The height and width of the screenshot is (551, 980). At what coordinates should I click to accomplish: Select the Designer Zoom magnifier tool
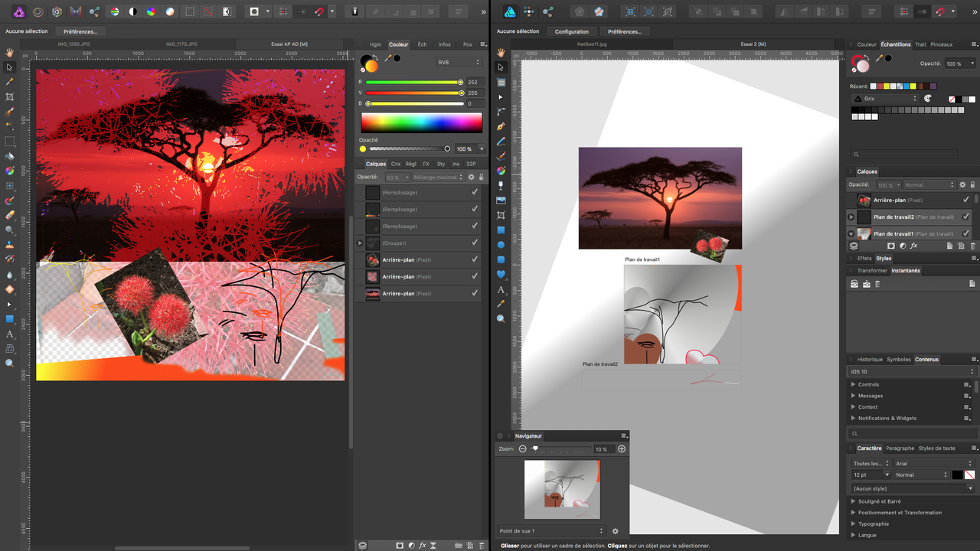coord(501,318)
